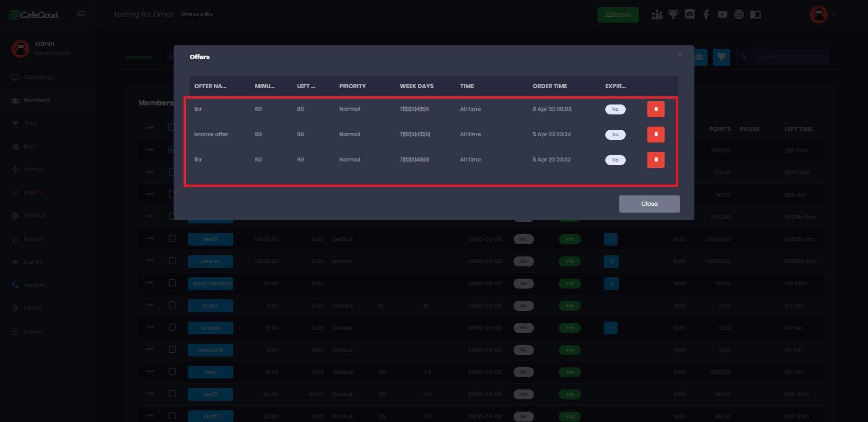Open the documentation book icon

pyautogui.click(x=755, y=14)
